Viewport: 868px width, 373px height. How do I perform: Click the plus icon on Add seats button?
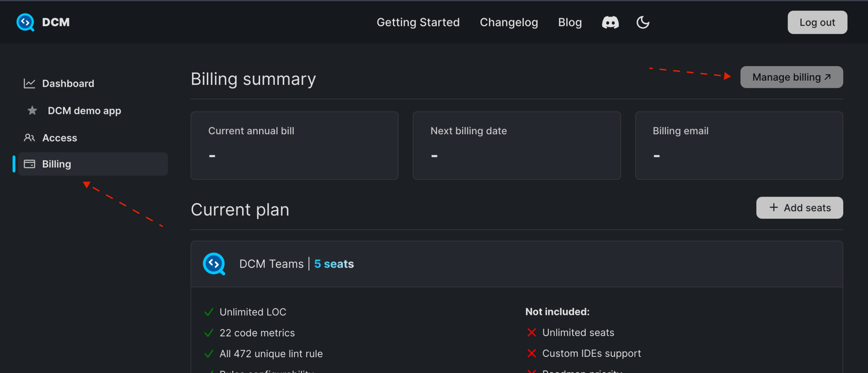click(773, 207)
